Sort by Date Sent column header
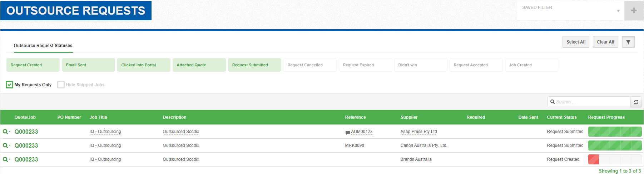 pos(528,117)
